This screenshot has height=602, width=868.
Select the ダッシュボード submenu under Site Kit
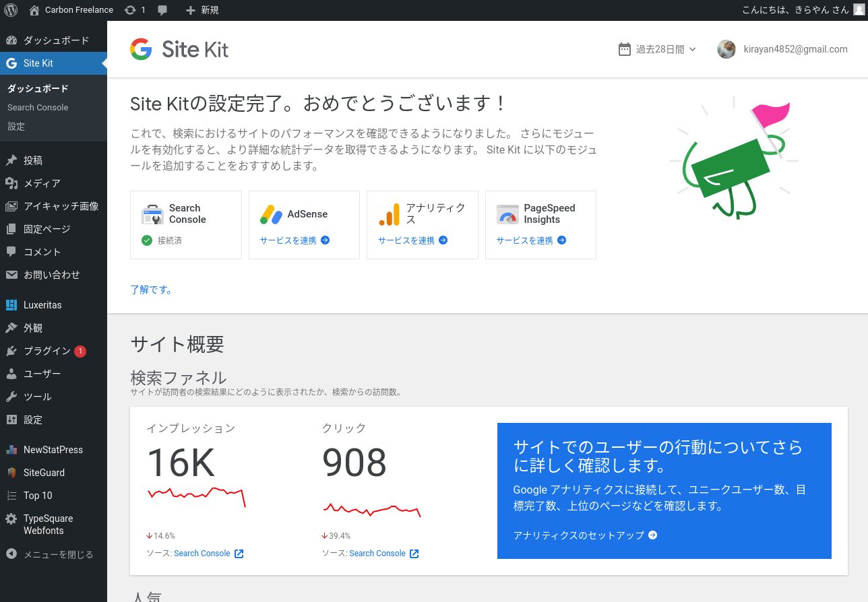pyautogui.click(x=38, y=88)
